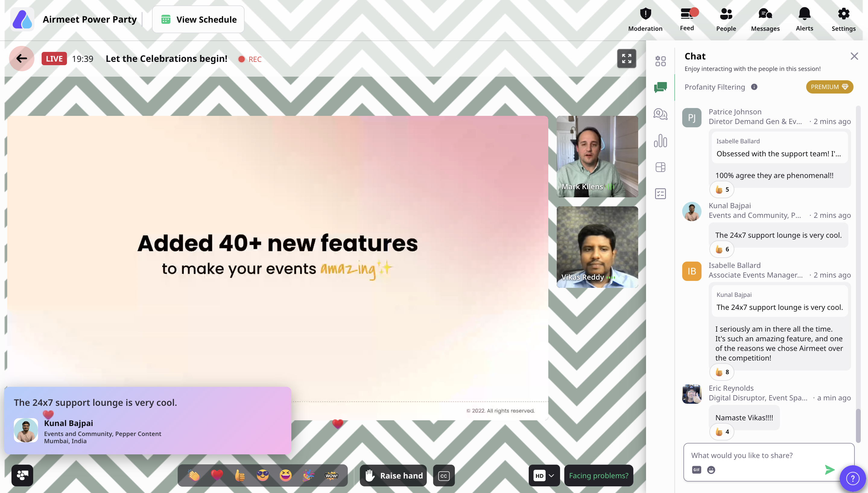Select Vikas Reddy video tile
The image size is (868, 493).
[597, 247]
